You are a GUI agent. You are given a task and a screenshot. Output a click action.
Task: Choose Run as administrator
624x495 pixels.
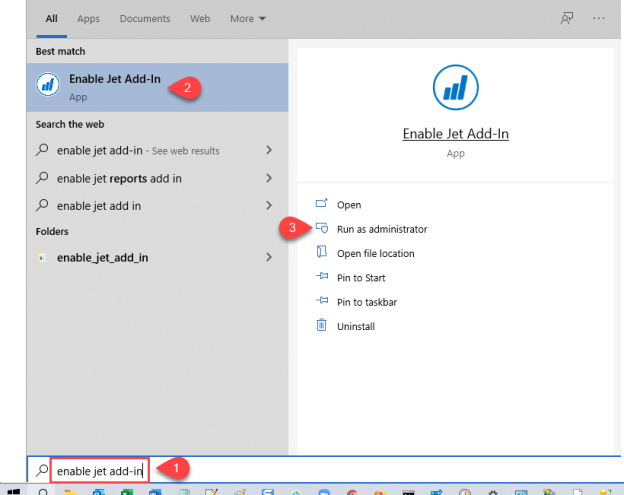(x=382, y=229)
